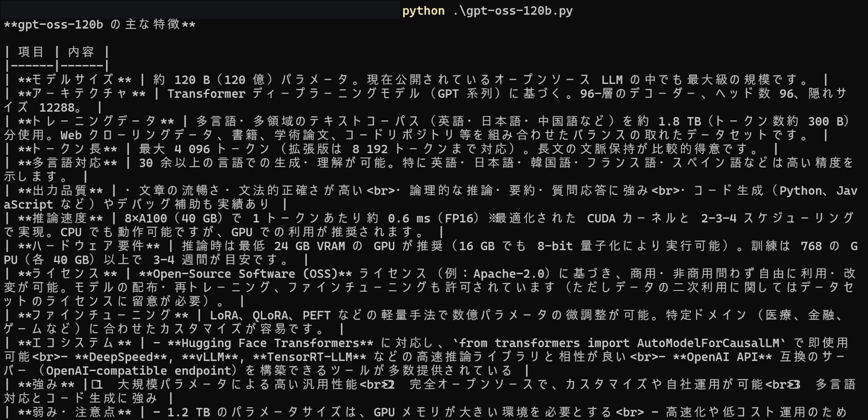Click the heading "**gpt-oss-120b の主な特徴**"
Screen dimensions: 868x420
(100, 25)
